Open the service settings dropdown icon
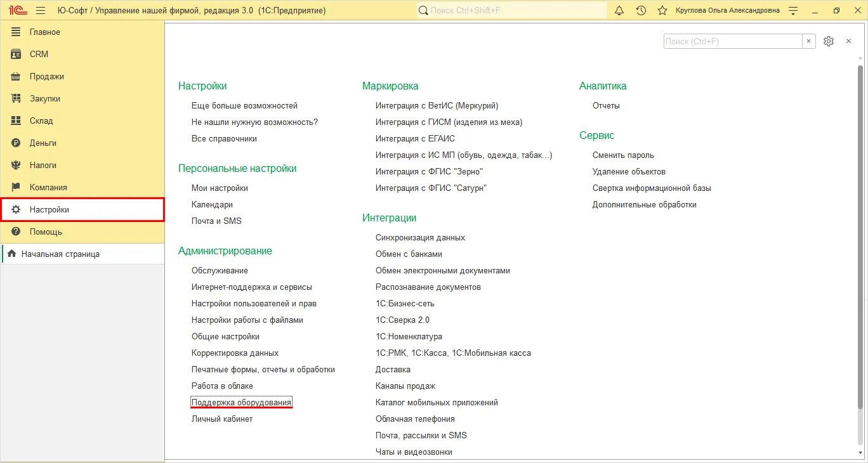 [793, 10]
